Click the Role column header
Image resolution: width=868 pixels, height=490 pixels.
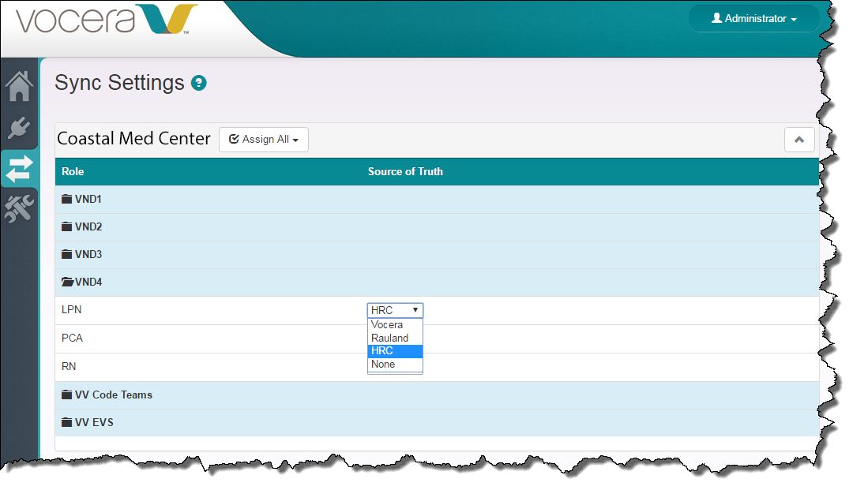[73, 171]
